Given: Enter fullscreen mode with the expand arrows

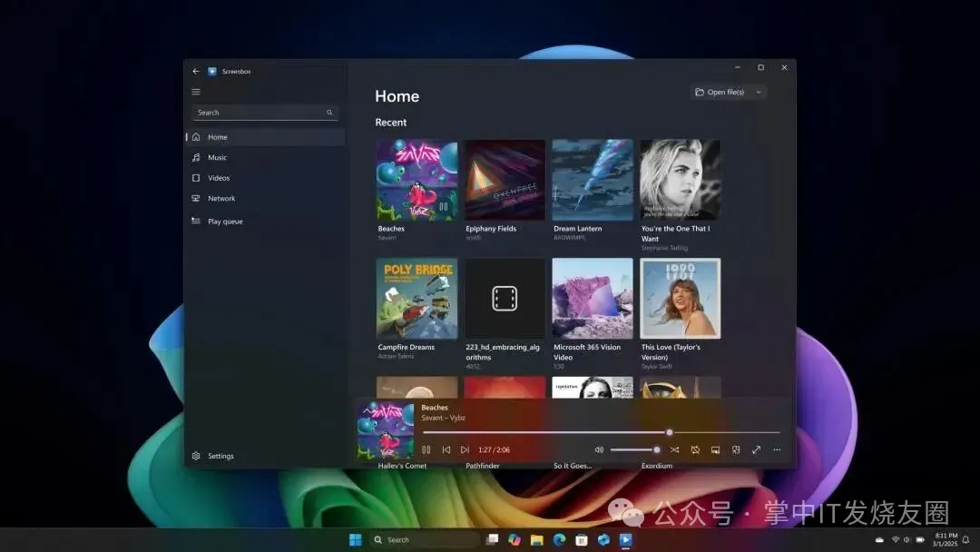Looking at the screenshot, I should pos(756,449).
